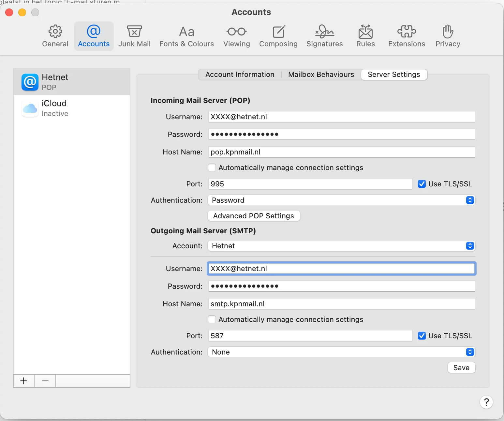The height and width of the screenshot is (421, 504).
Task: Switch to the Account Information tab
Action: (x=240, y=74)
